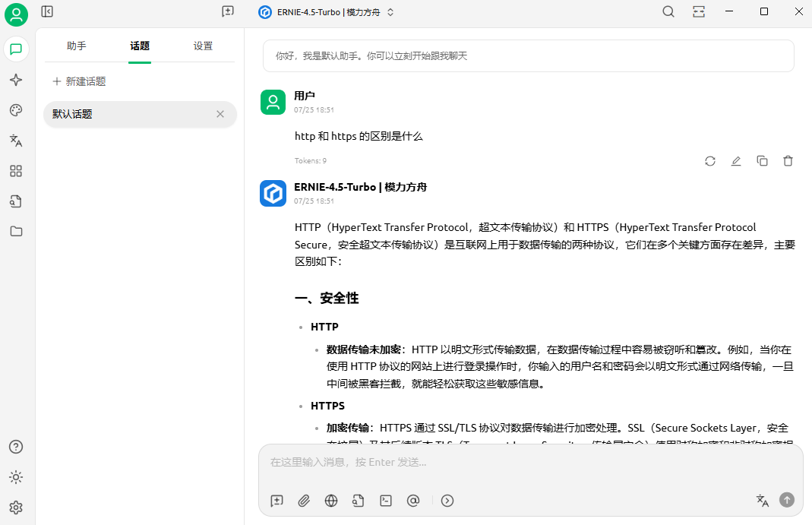Open the Knowledge Base icon in sidebar

(x=16, y=201)
